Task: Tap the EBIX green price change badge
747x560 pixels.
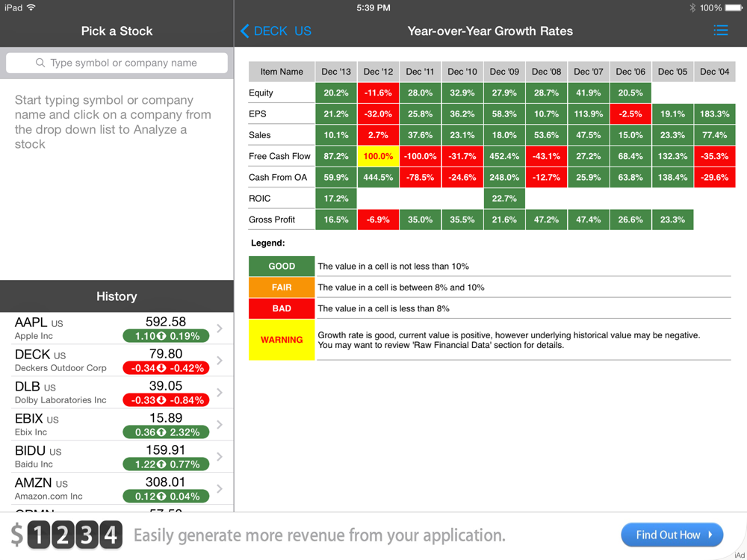Action: click(x=166, y=432)
